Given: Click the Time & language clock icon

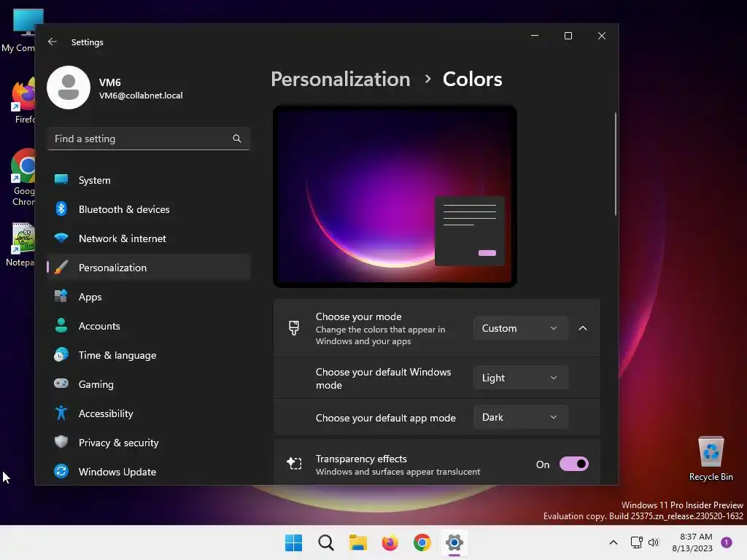Looking at the screenshot, I should 61,355.
